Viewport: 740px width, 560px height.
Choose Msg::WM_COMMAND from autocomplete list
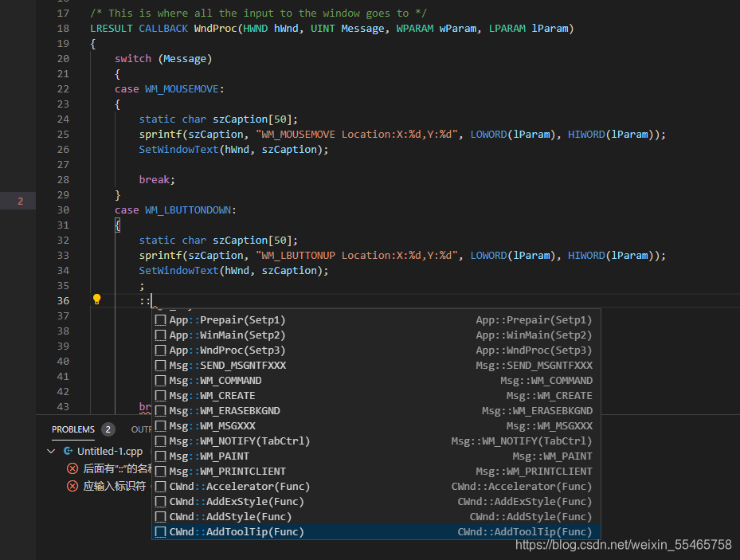pyautogui.click(x=376, y=380)
